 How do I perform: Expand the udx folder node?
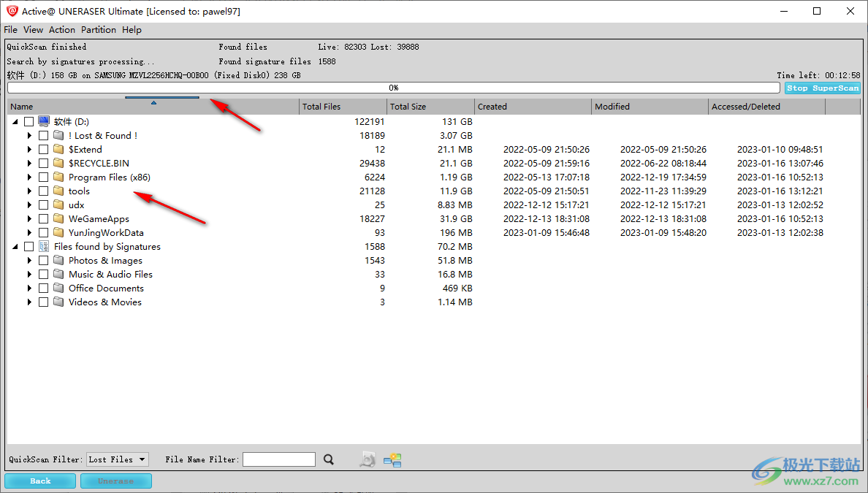(x=29, y=205)
